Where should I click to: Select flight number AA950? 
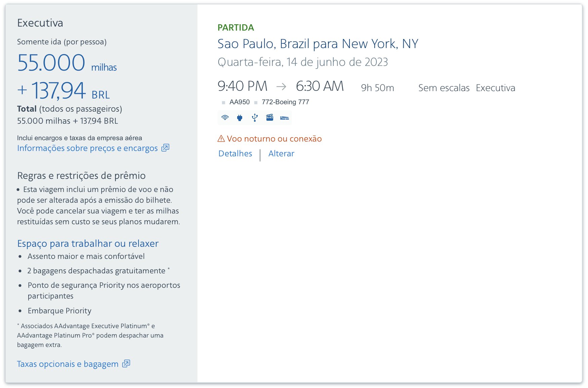coord(240,102)
